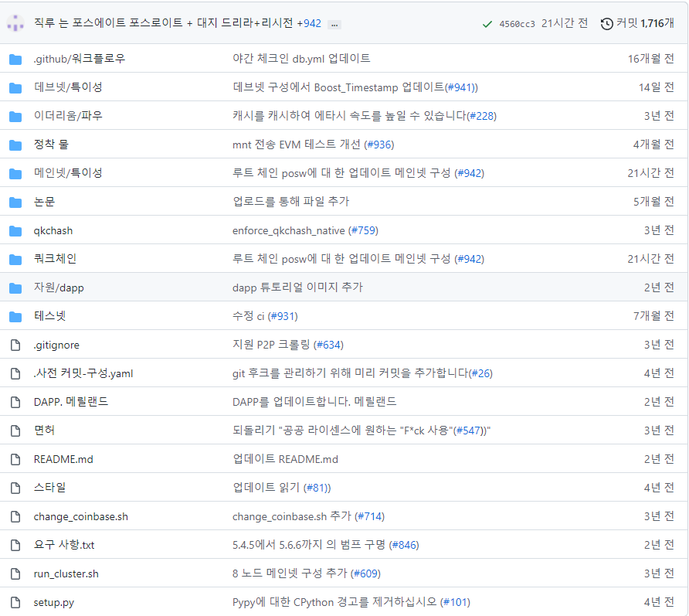The width and height of the screenshot is (689, 616).
Task: Open the 이더리움/파우 folder
Action: pos(68,116)
